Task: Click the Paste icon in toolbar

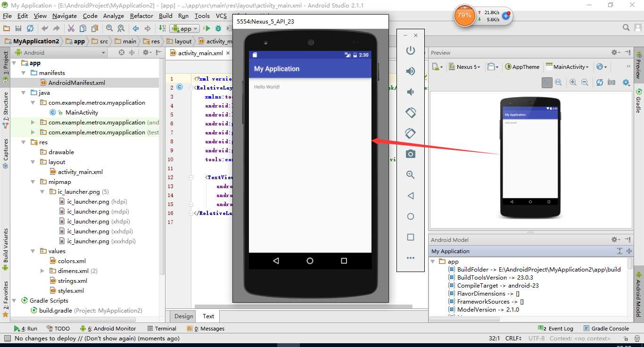Action: (94, 28)
